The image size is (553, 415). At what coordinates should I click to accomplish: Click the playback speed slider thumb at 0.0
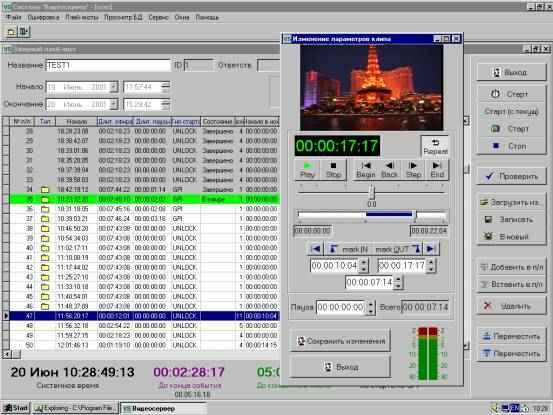point(371,193)
